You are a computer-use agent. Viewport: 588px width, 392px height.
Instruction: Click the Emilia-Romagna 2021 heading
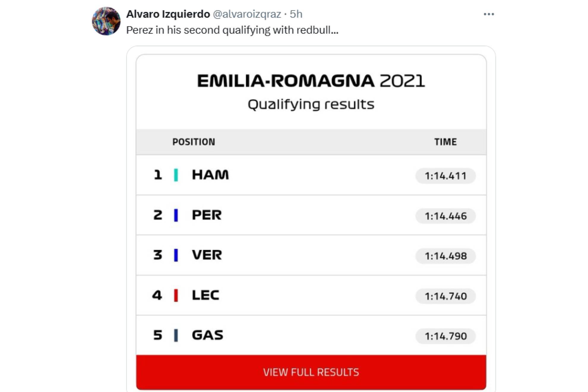click(x=311, y=81)
